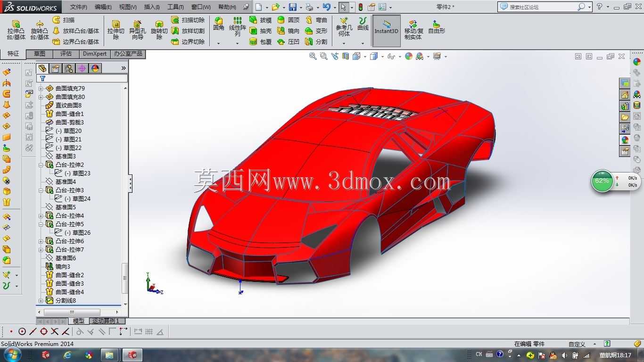Click the 扫描切除 ribbon button
This screenshot has height=362, width=644.
[x=188, y=20]
